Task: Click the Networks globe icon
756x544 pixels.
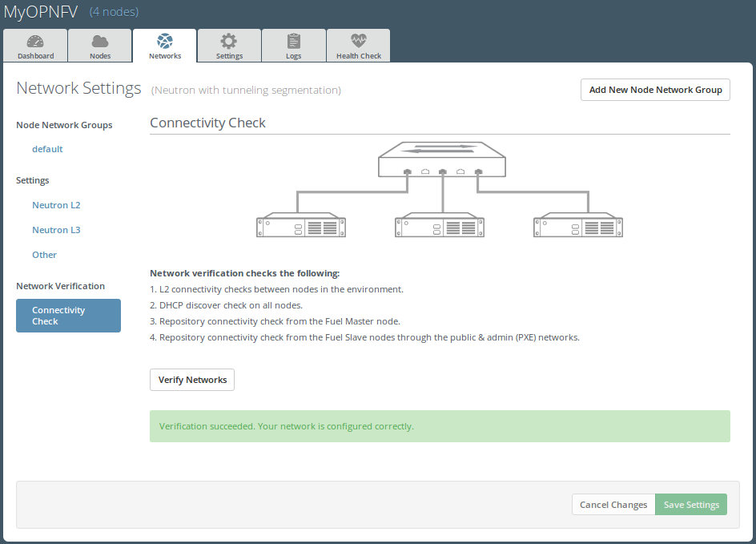Action: pos(165,42)
